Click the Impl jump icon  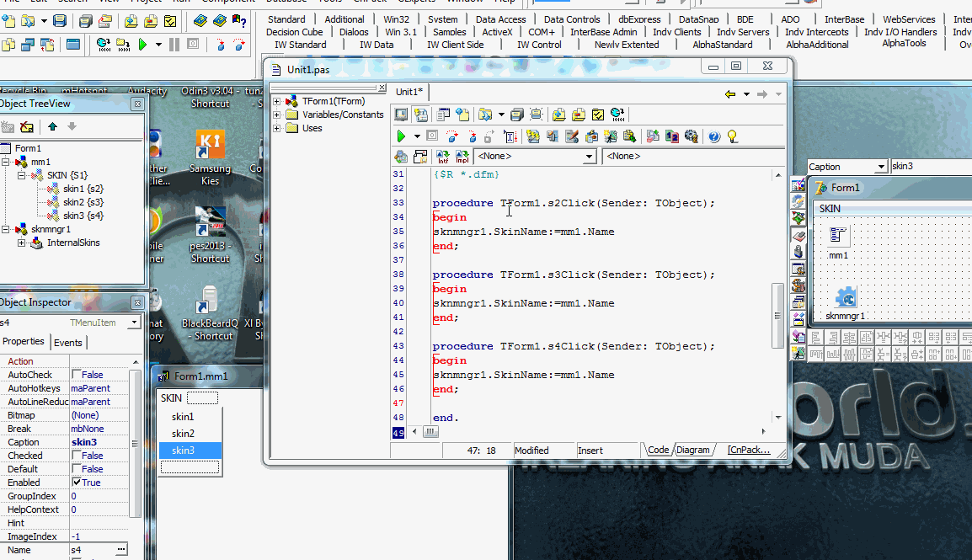coord(462,157)
